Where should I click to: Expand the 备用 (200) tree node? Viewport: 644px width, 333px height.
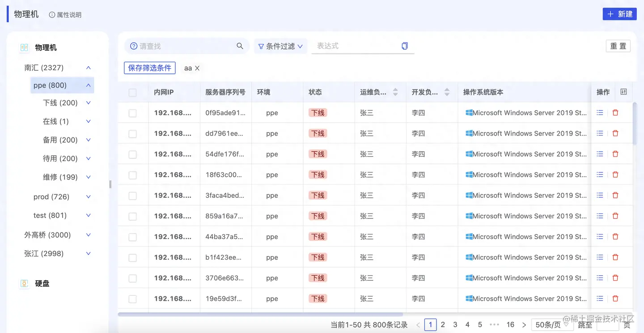click(x=89, y=140)
